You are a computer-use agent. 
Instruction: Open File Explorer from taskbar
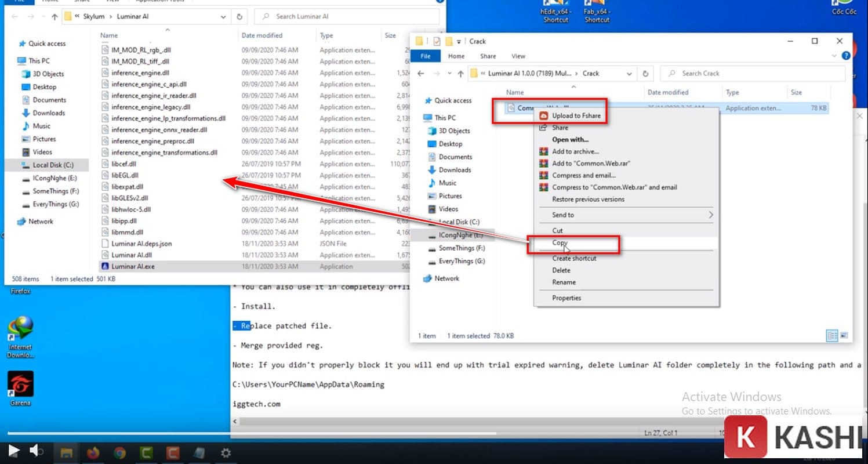click(x=66, y=453)
